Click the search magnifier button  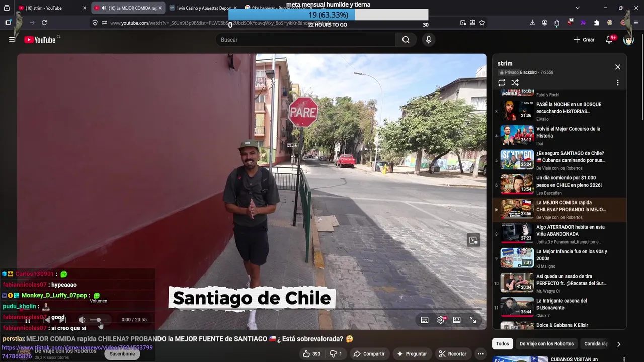point(406,40)
